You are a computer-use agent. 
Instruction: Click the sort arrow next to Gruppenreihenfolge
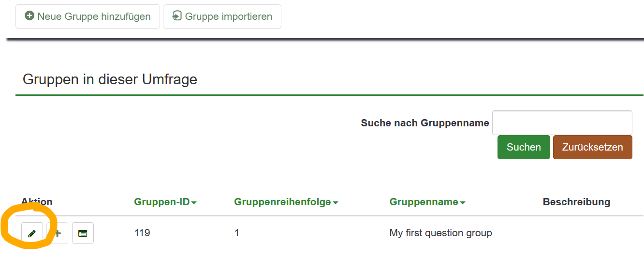(x=336, y=203)
